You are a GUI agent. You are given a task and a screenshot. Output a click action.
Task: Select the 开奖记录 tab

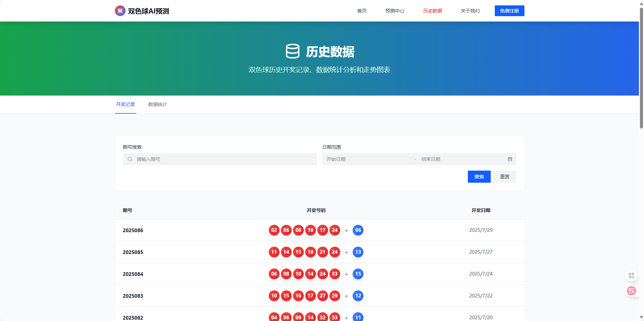(x=126, y=105)
